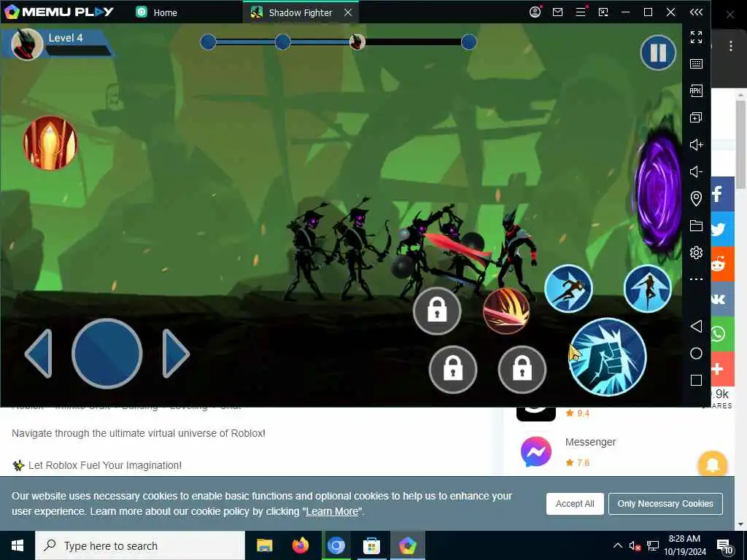Click Accept All cookies button

[575, 504]
